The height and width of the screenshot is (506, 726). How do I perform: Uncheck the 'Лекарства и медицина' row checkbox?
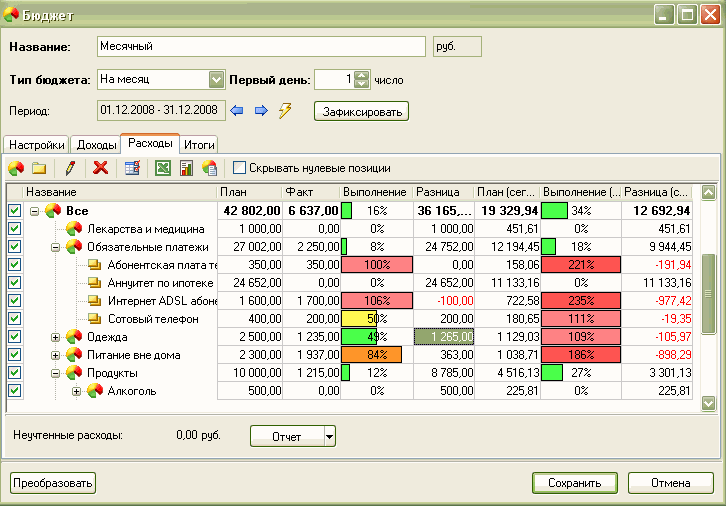[14, 229]
